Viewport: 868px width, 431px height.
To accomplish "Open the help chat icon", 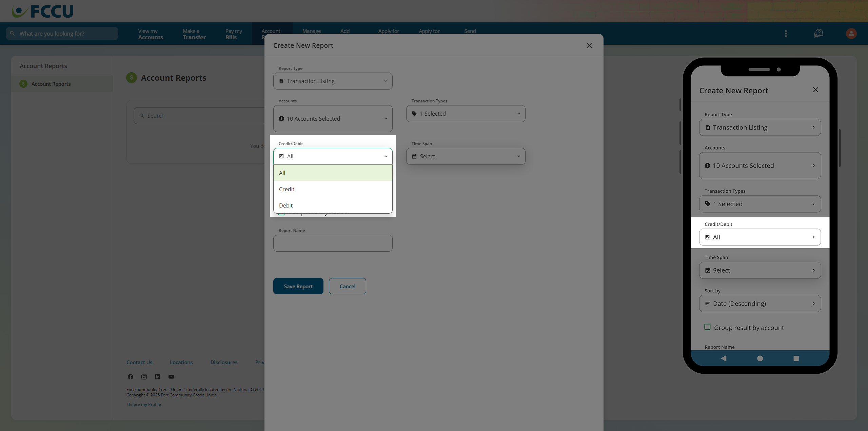I will click(818, 34).
